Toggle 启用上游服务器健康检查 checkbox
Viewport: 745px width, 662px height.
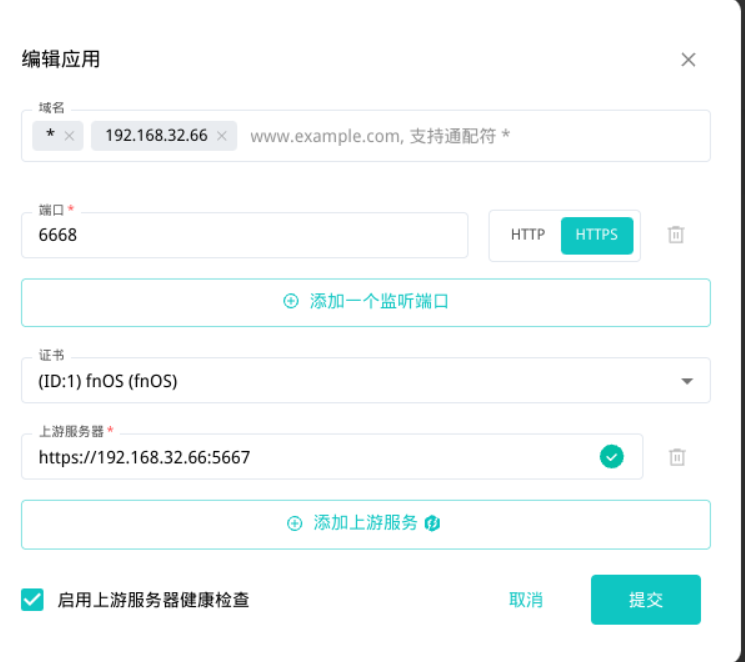(x=32, y=600)
